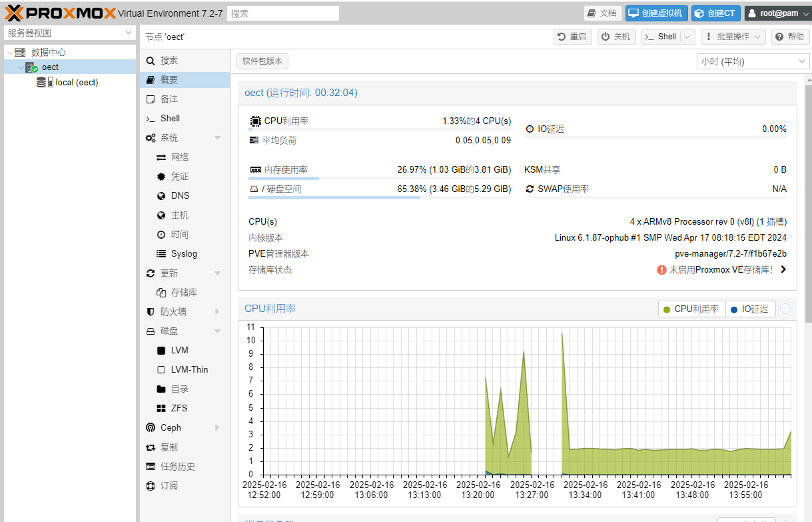Select the 概要 summary tab

coord(169,79)
